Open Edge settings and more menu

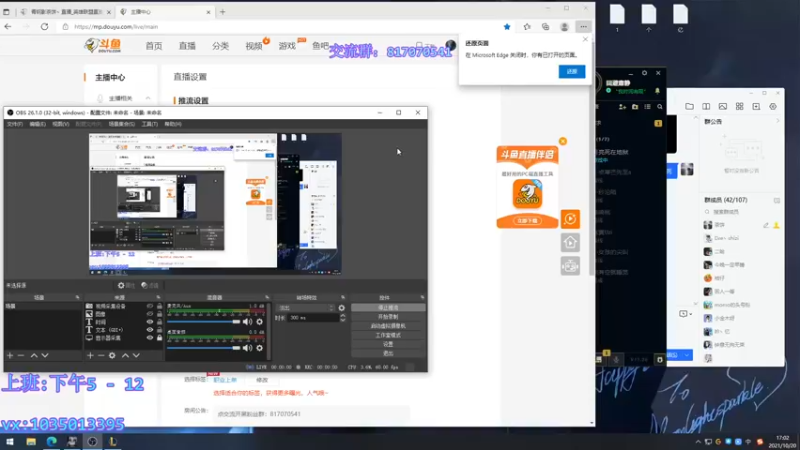tap(583, 27)
